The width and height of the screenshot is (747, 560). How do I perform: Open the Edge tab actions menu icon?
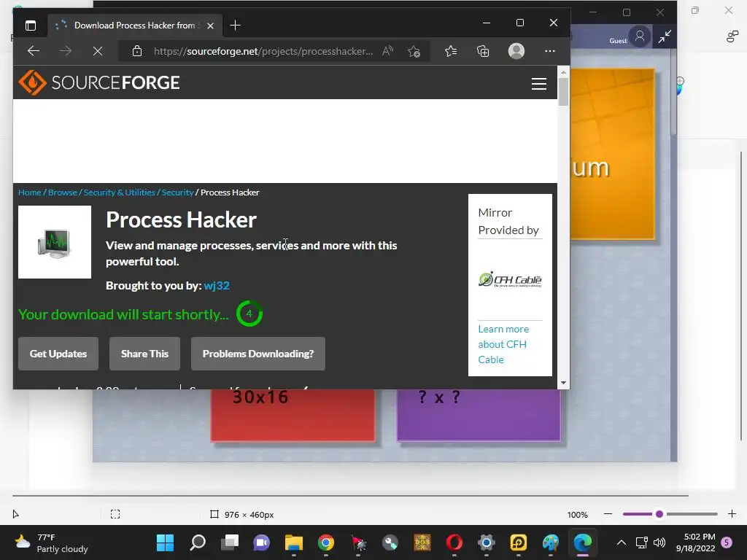pyautogui.click(x=31, y=26)
